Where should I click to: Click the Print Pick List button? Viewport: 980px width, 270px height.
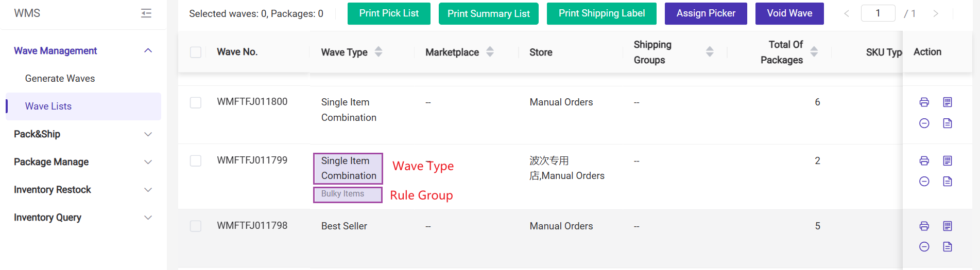click(389, 13)
